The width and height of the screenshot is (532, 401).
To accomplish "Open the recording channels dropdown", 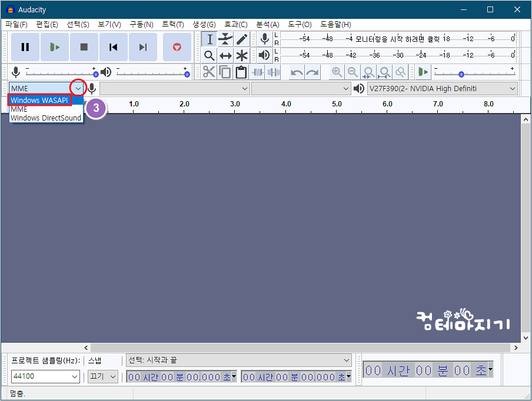I will 301,88.
